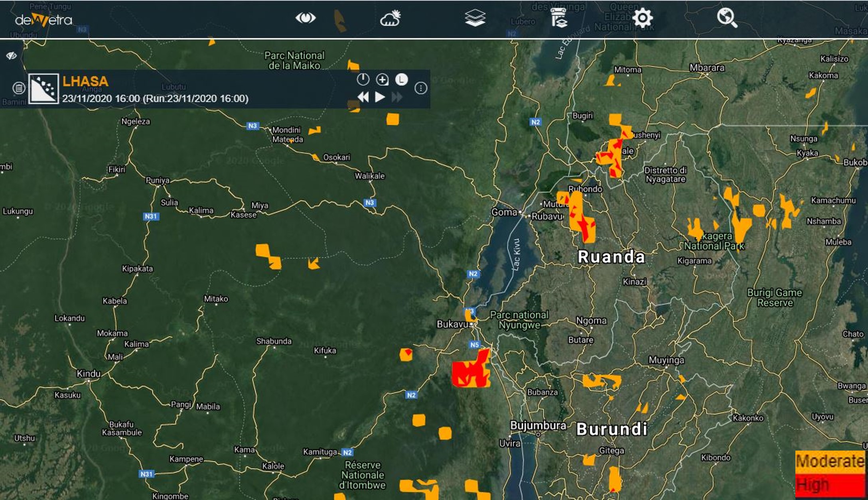Expand the LHASA layer three-dot options

coord(421,88)
